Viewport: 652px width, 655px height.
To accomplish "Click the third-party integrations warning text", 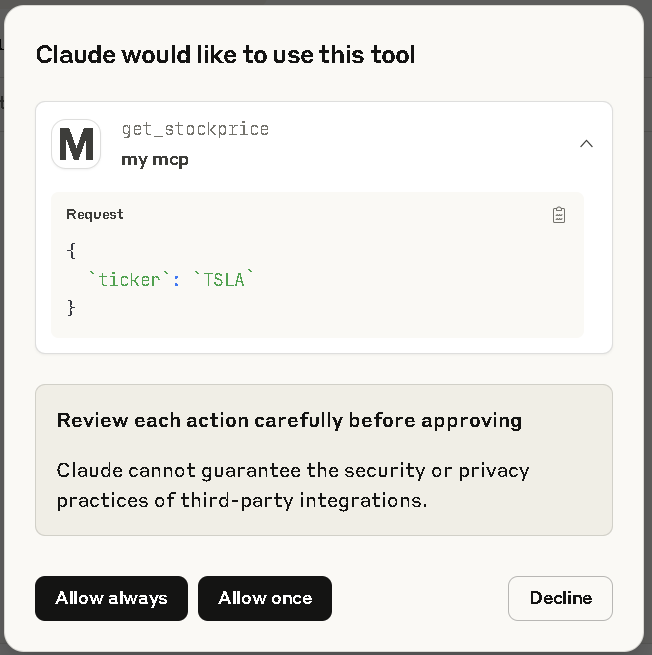I will (x=293, y=485).
